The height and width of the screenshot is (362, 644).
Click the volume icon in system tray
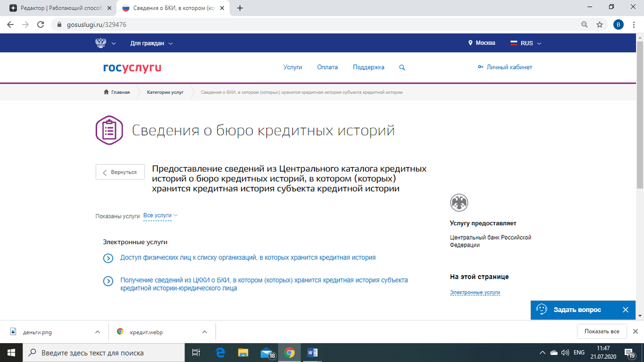(565, 353)
